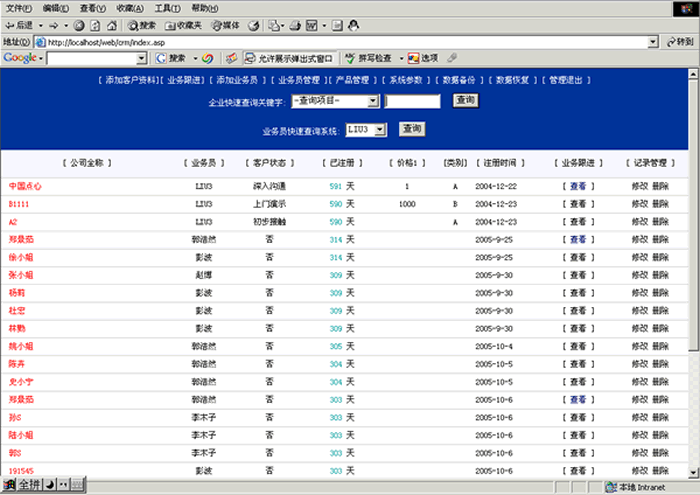Open the 查看(V) menu
The height and width of the screenshot is (495, 700).
[93, 8]
